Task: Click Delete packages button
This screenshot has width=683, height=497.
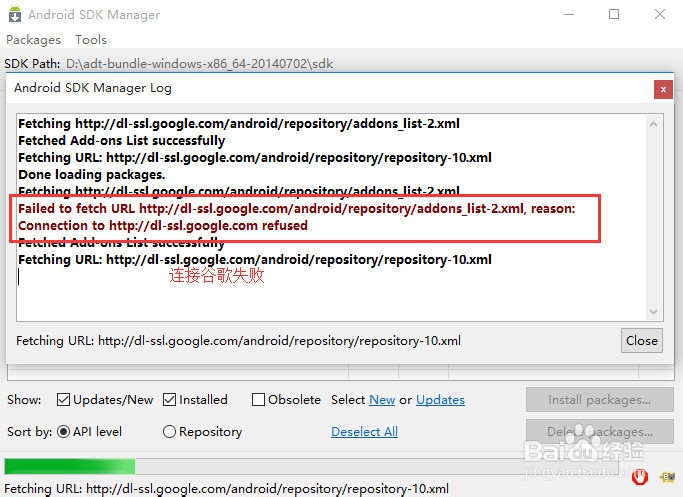Action: click(599, 431)
